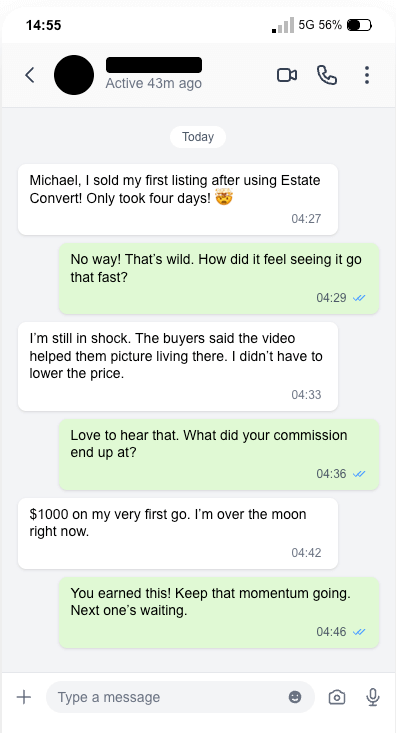Tap the microphone voice message icon
The width and height of the screenshot is (396, 733).
373,697
